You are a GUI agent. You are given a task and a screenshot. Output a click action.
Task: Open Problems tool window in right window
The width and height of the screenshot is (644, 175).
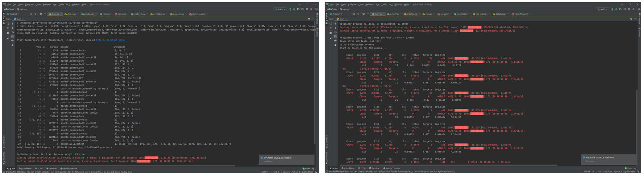[349, 168]
